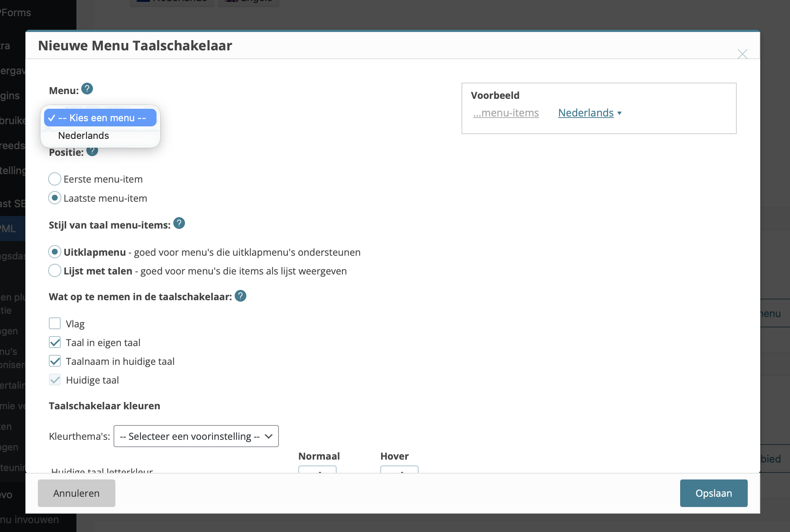Choose Nederlands in the menu dropdown list
This screenshot has width=790, height=532.
84,136
